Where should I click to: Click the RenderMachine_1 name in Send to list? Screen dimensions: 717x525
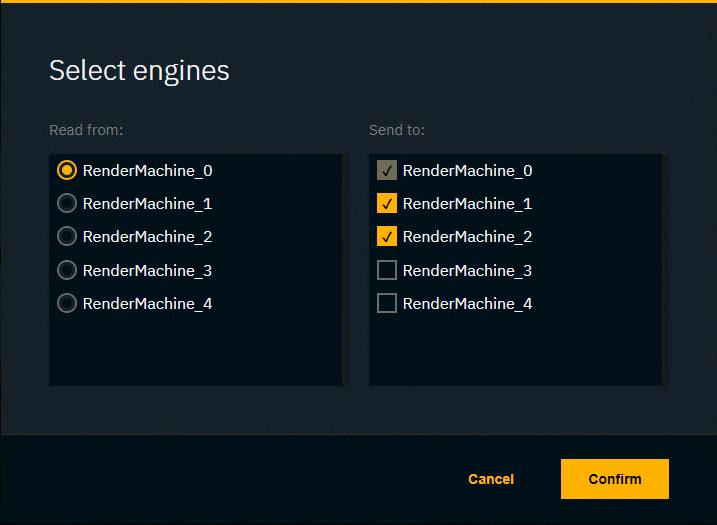467,204
